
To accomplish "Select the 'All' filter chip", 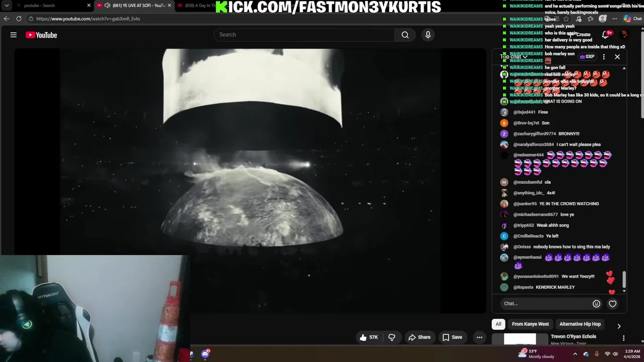I will [499, 324].
